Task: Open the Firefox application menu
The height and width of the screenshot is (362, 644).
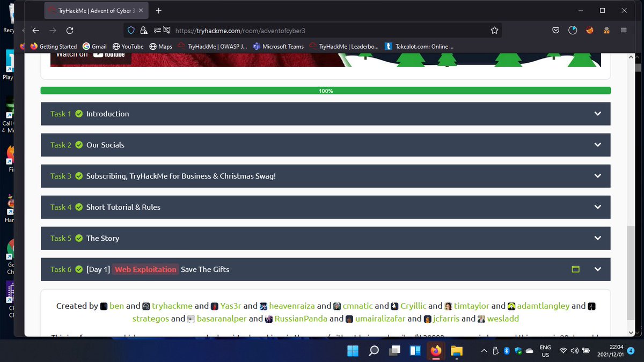Action: point(623,31)
